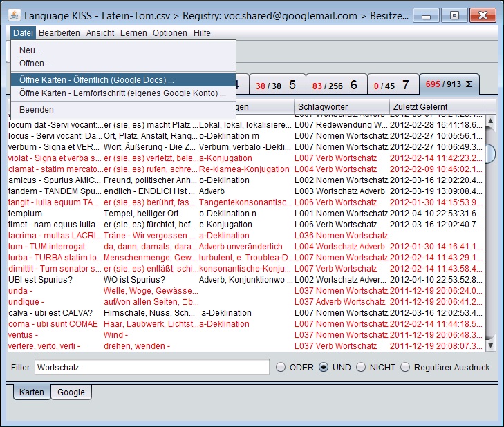
Task: Open the Lernen menu
Action: click(x=133, y=32)
